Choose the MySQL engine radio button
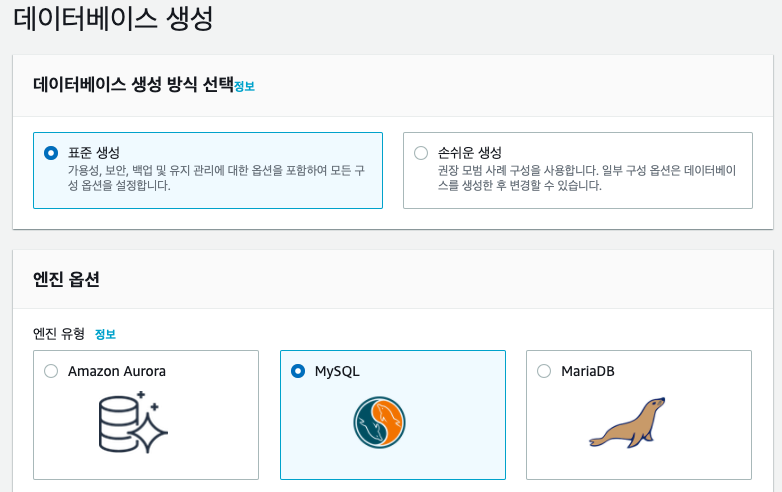The height and width of the screenshot is (492, 782). tap(298, 371)
